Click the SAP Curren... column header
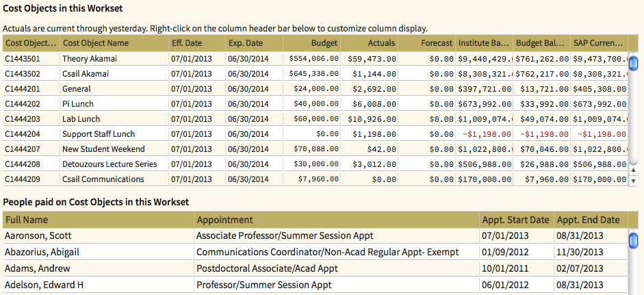 pos(599,42)
